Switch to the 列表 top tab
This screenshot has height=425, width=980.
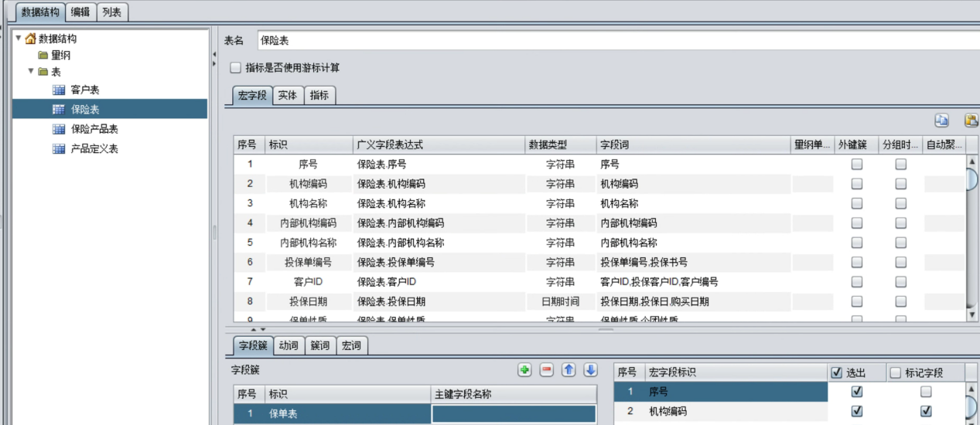[113, 12]
